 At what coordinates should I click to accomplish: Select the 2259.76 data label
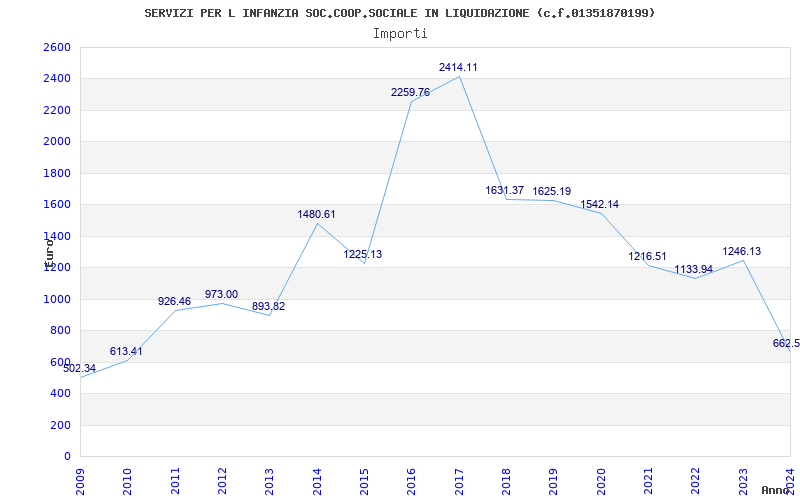pos(410,92)
